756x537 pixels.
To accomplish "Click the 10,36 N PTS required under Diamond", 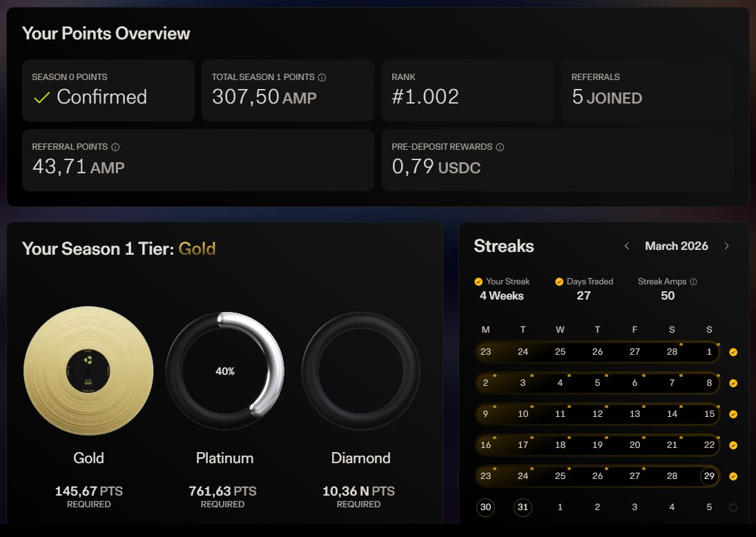I will (x=358, y=491).
